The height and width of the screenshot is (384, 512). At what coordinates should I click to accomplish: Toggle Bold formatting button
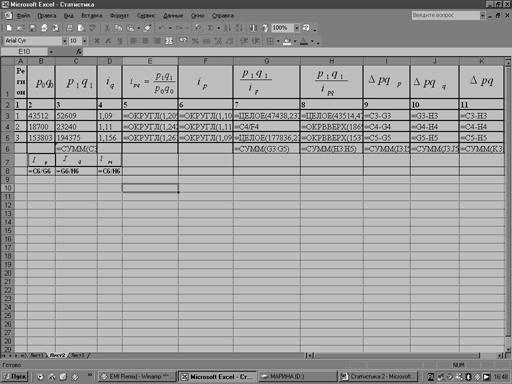coord(97,41)
